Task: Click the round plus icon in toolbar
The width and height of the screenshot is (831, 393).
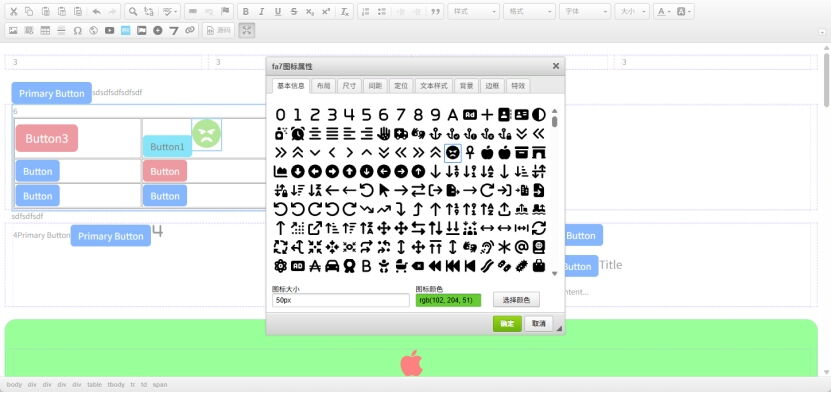Action: click(157, 31)
